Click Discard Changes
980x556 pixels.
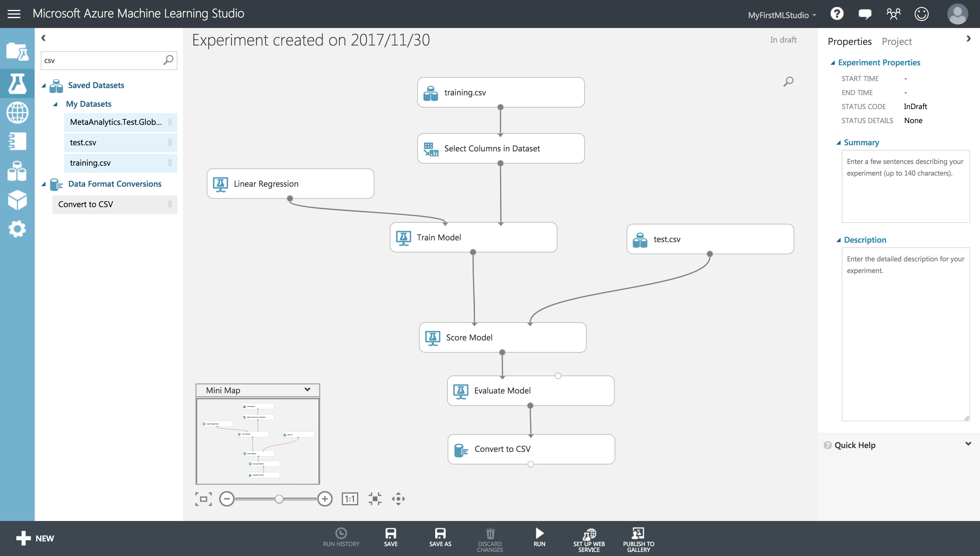click(x=490, y=540)
